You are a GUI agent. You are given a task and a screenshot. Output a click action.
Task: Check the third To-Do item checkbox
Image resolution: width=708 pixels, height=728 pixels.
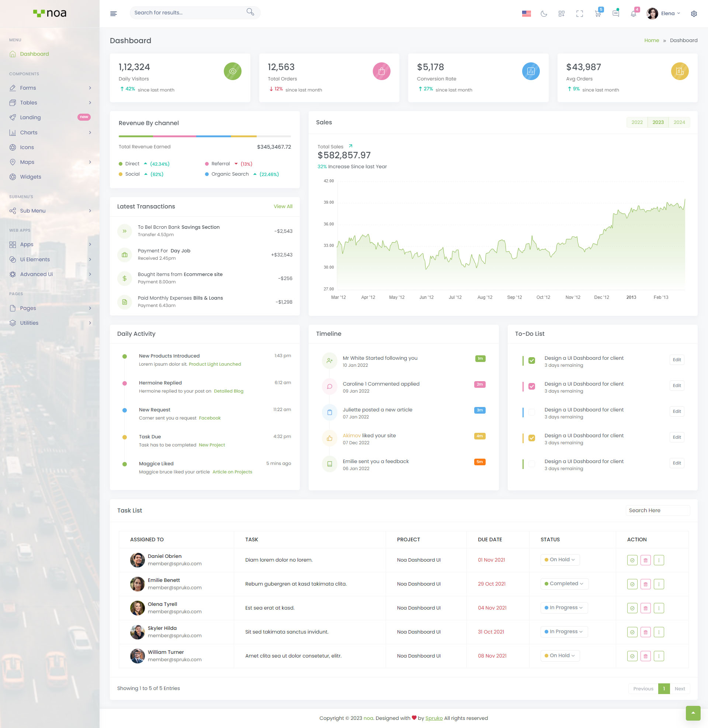coord(531,412)
